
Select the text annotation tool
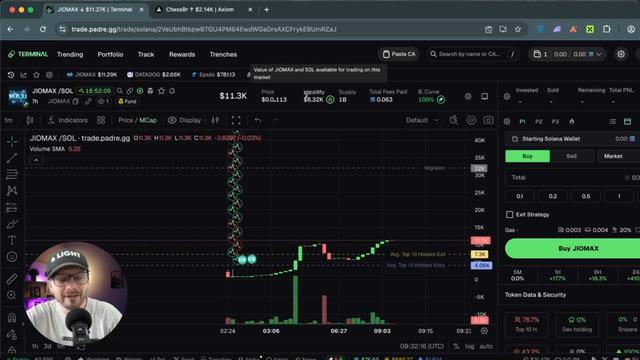[x=12, y=240]
